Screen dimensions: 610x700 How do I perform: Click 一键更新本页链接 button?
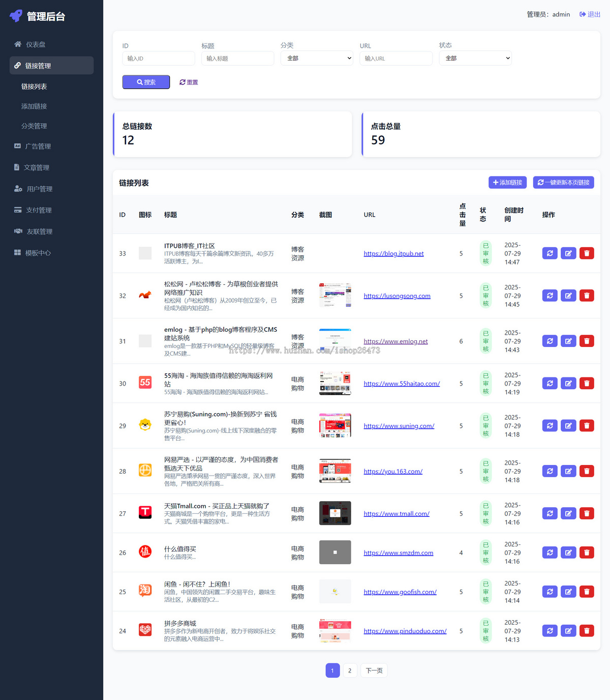tap(563, 183)
